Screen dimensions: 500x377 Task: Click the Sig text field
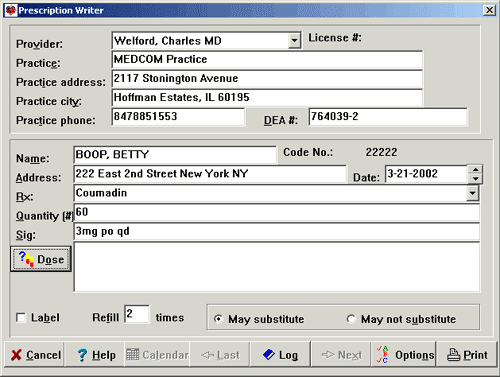pyautogui.click(x=276, y=232)
